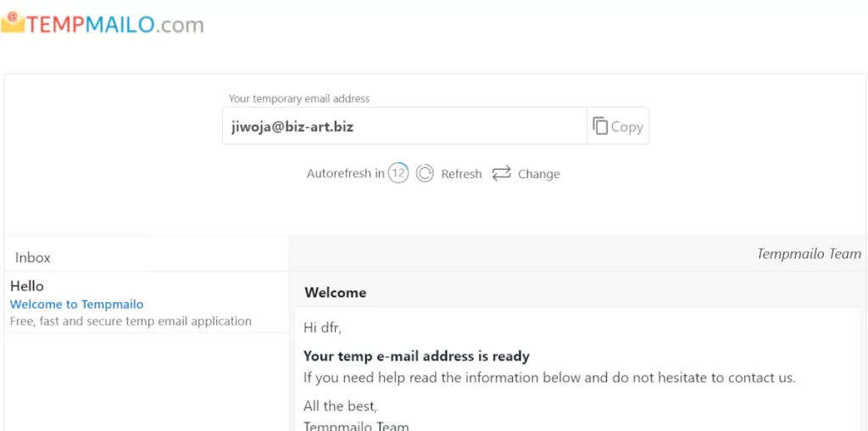Click the 'Your temporary email address' label
Screen dimensions: 868x431
pyautogui.click(x=299, y=98)
